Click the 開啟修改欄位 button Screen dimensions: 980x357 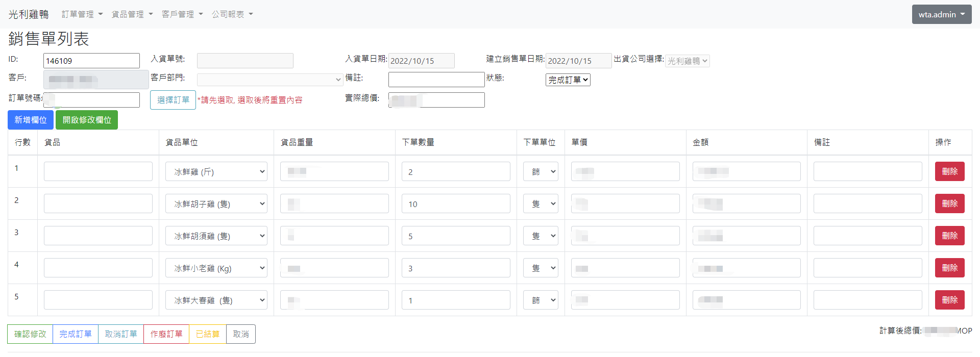(x=87, y=120)
